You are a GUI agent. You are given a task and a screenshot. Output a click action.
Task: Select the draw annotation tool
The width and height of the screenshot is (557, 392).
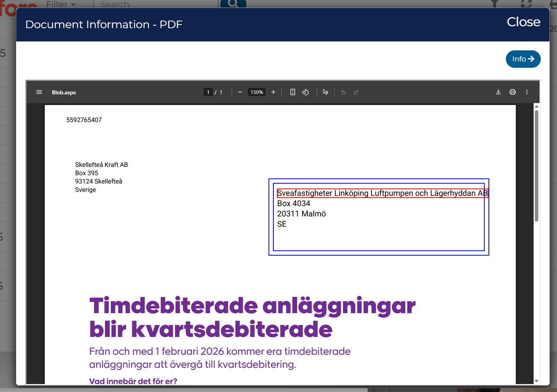point(326,92)
